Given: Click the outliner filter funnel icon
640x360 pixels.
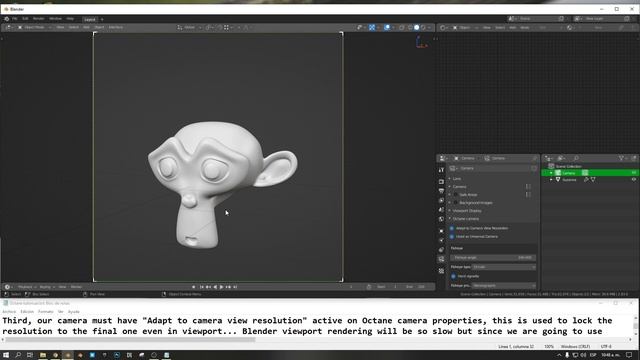Looking at the screenshot, I should click(x=621, y=158).
